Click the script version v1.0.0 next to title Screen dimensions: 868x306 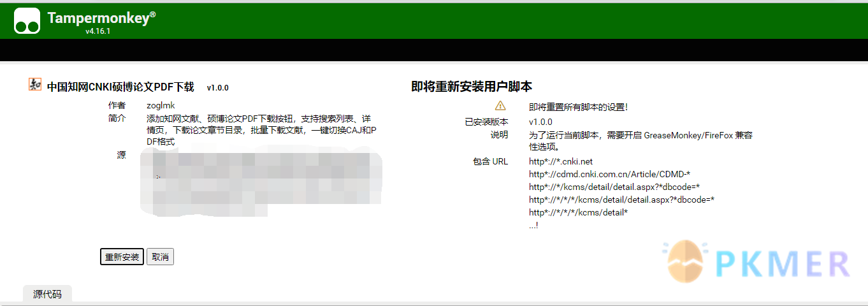[x=217, y=88]
